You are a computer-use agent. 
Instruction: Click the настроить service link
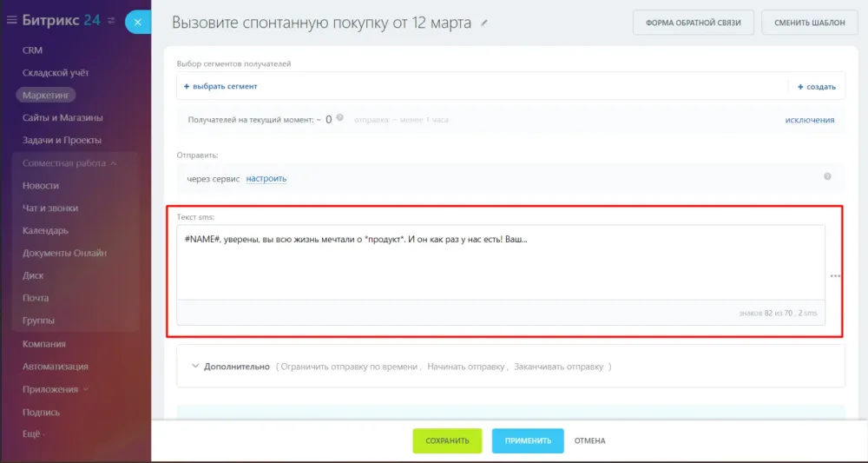point(266,178)
